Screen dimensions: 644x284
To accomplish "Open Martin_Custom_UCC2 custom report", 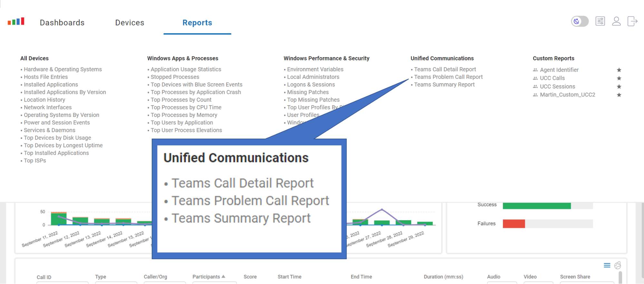I will pos(567,95).
